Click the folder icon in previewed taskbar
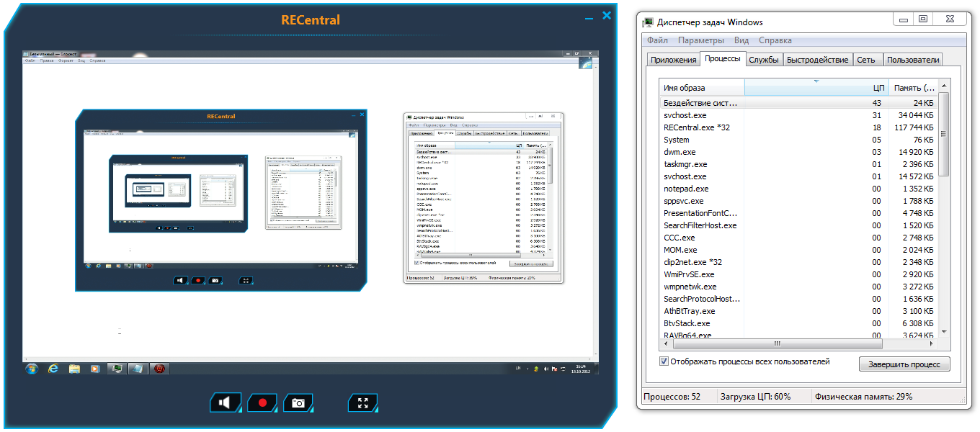Image resolution: width=980 pixels, height=432 pixels. [x=74, y=369]
